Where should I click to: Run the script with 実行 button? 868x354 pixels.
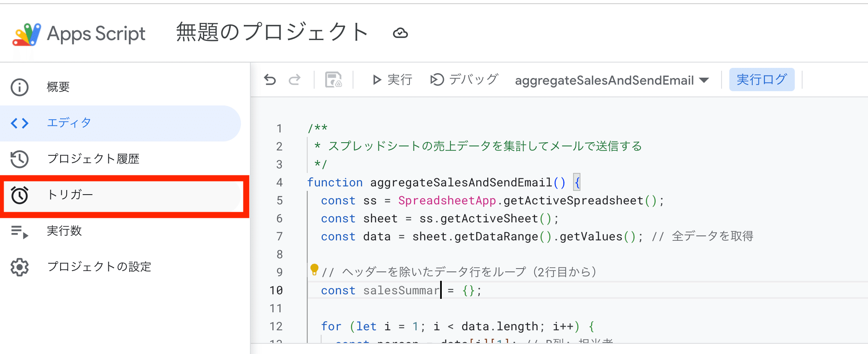click(392, 80)
